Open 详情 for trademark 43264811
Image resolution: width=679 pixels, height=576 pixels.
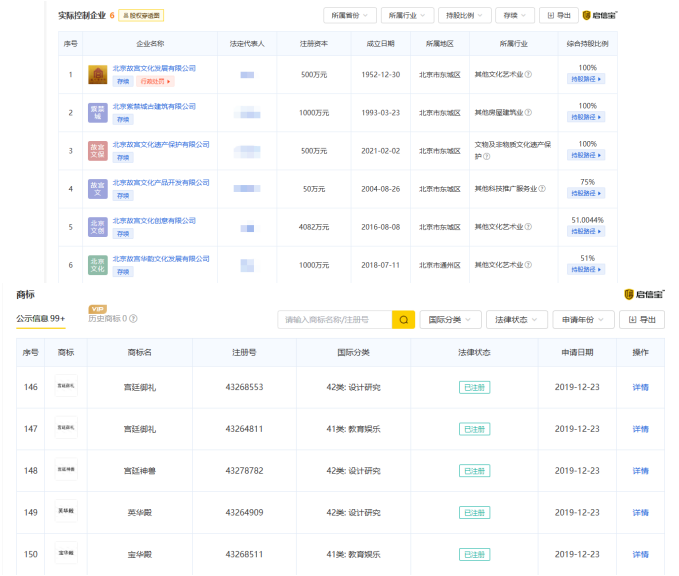640,429
